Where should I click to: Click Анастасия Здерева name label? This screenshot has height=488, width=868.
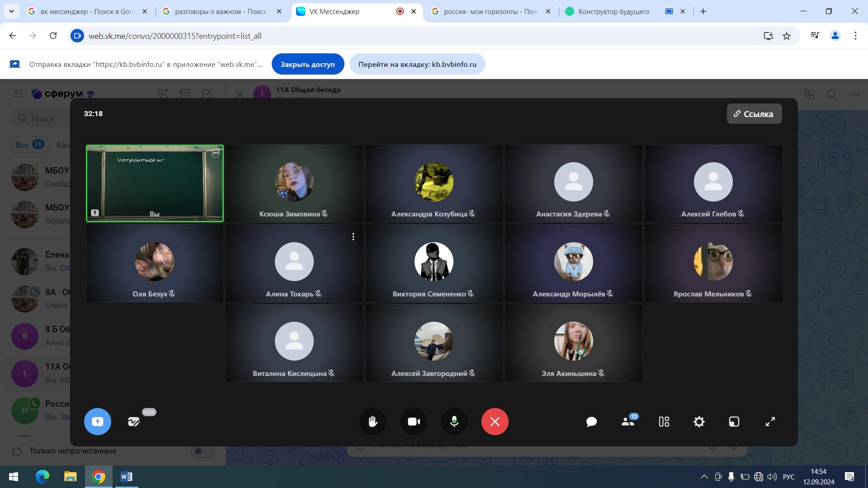[569, 214]
